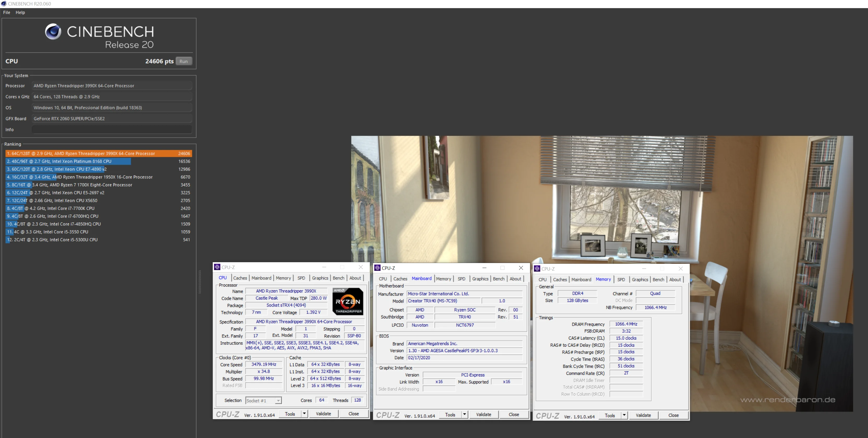Viewport: 868px width, 438px height.
Task: Click CPU-Z icon in Memory window title
Action: pyautogui.click(x=537, y=268)
